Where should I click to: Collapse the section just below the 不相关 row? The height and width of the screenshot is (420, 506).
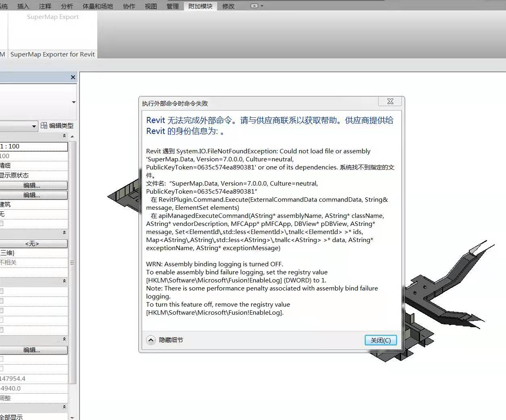pyautogui.click(x=64, y=281)
